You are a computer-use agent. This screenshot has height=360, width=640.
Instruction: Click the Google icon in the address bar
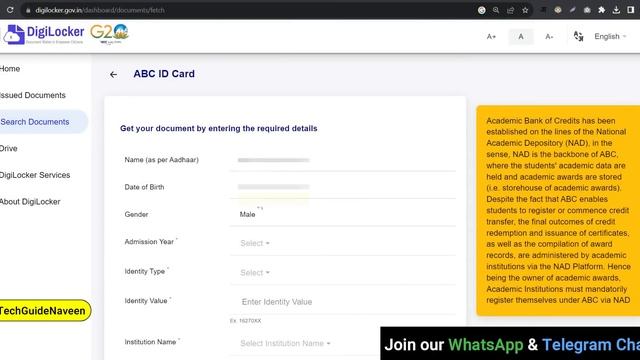point(482,10)
